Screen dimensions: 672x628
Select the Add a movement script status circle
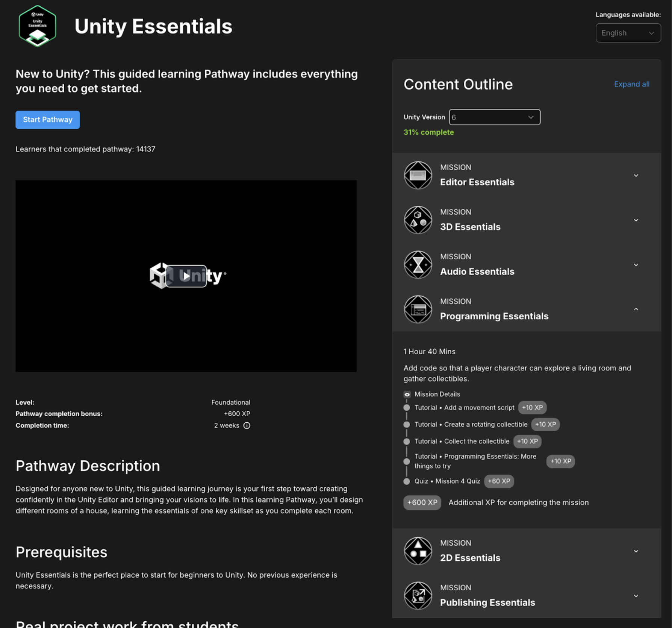pos(407,408)
